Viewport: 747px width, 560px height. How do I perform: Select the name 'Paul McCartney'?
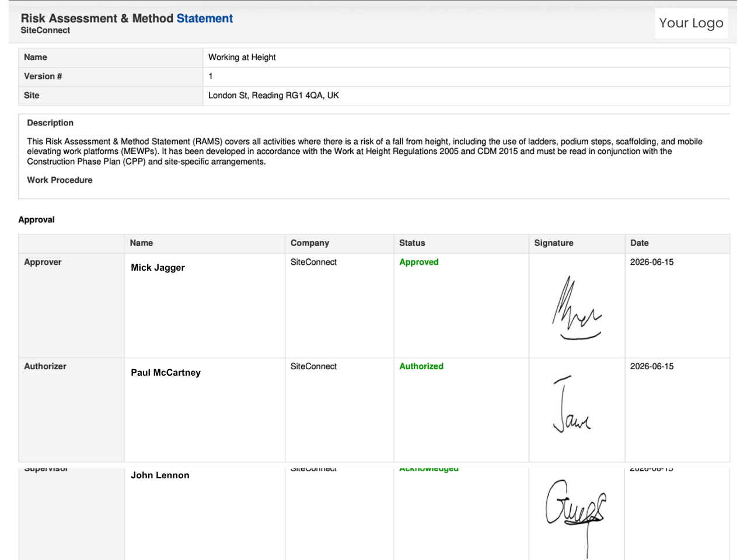click(x=166, y=372)
